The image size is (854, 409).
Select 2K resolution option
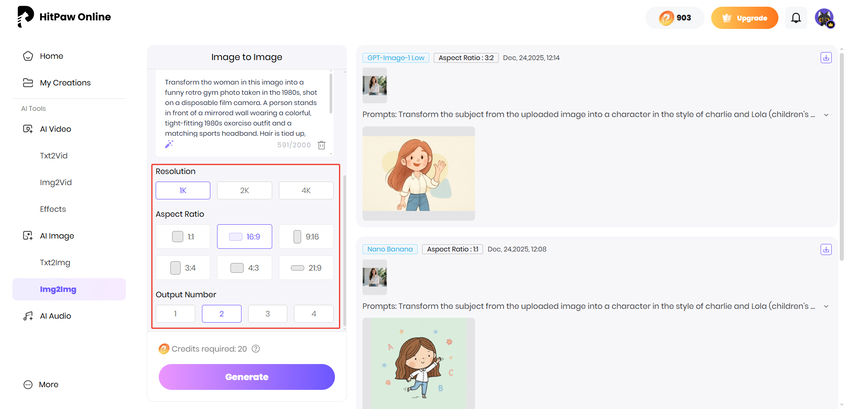pyautogui.click(x=244, y=190)
